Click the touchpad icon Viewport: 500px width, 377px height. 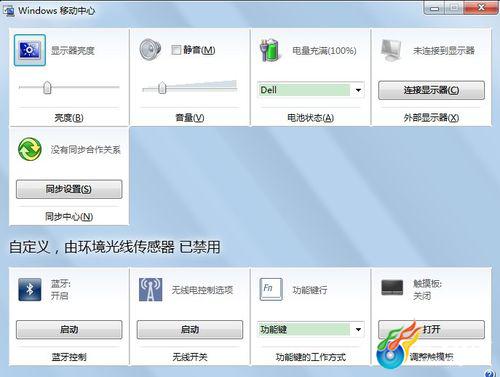392,288
